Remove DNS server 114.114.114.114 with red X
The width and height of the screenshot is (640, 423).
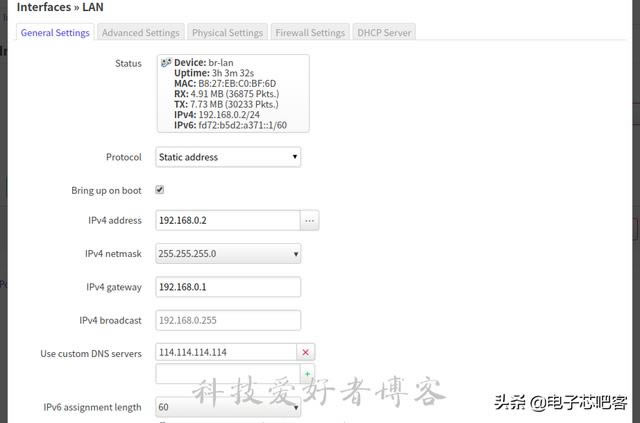(x=306, y=352)
